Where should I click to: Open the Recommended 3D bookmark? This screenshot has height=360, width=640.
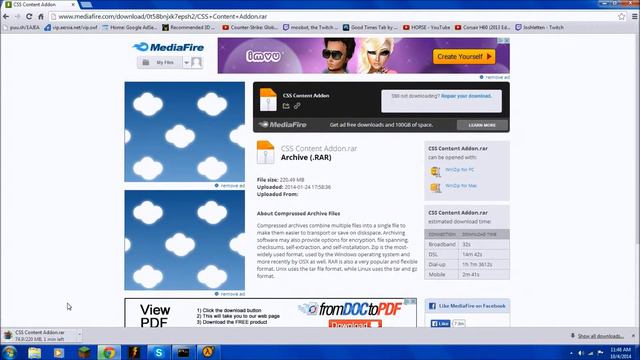coord(189,27)
